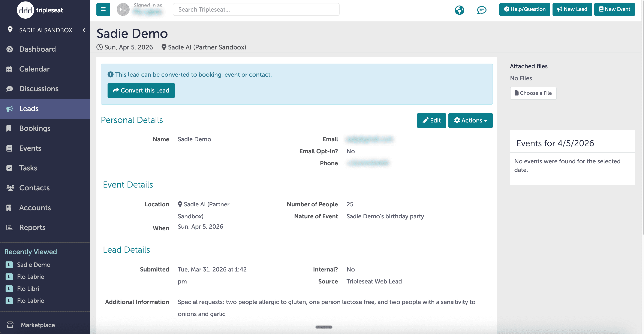Click the Edit button
Image resolution: width=644 pixels, height=334 pixels.
(431, 120)
